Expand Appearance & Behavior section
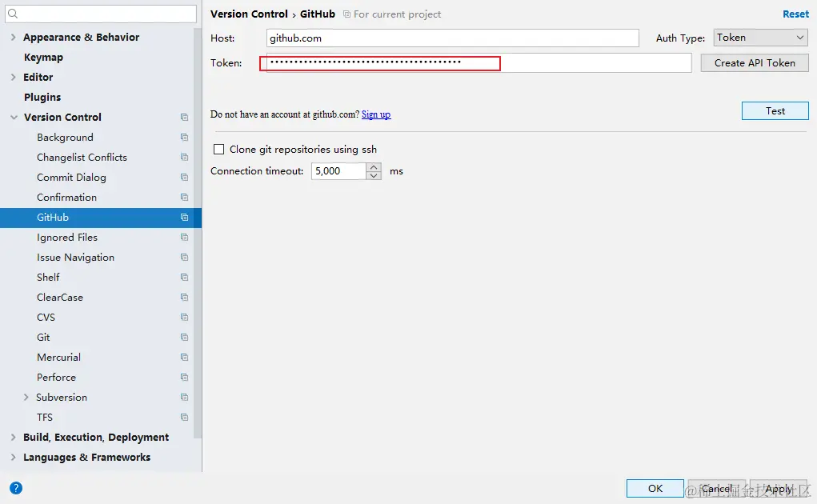The image size is (817, 504). (x=13, y=37)
